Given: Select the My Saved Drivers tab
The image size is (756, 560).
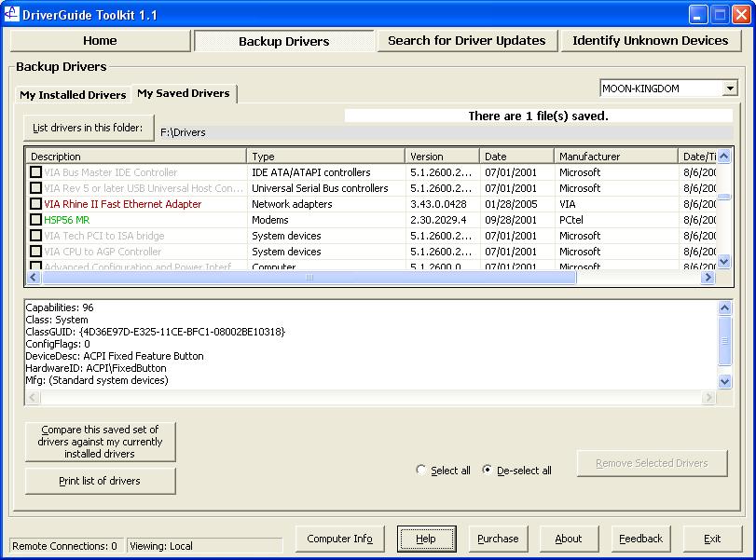Looking at the screenshot, I should coord(184,93).
